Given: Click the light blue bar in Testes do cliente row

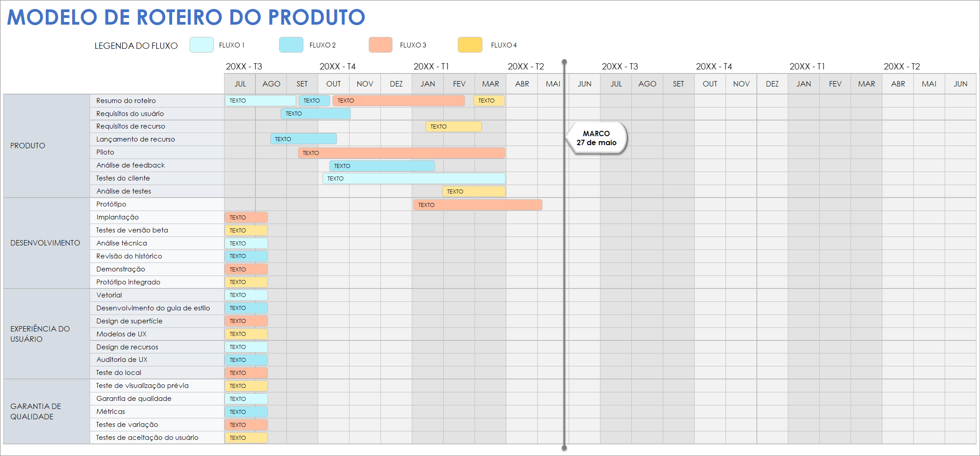Looking at the screenshot, I should point(414,178).
